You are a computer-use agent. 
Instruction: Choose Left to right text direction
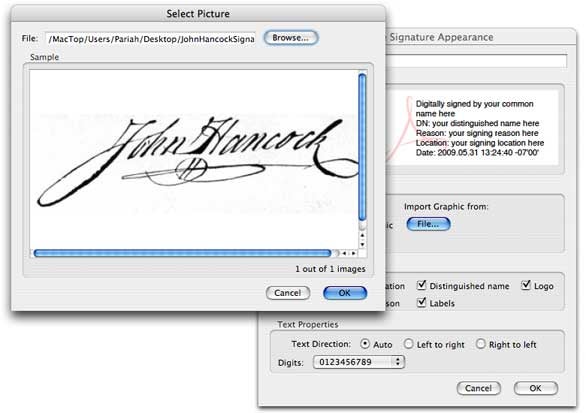point(408,344)
